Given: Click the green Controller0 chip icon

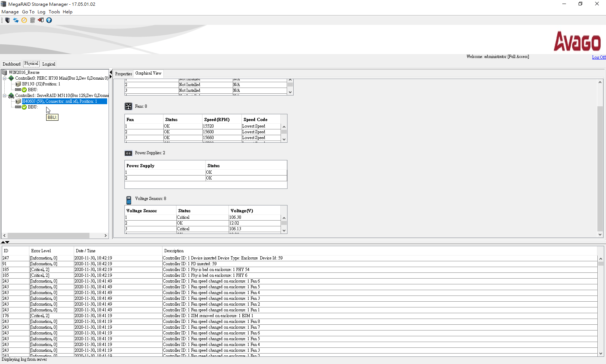Looking at the screenshot, I should coord(11,78).
